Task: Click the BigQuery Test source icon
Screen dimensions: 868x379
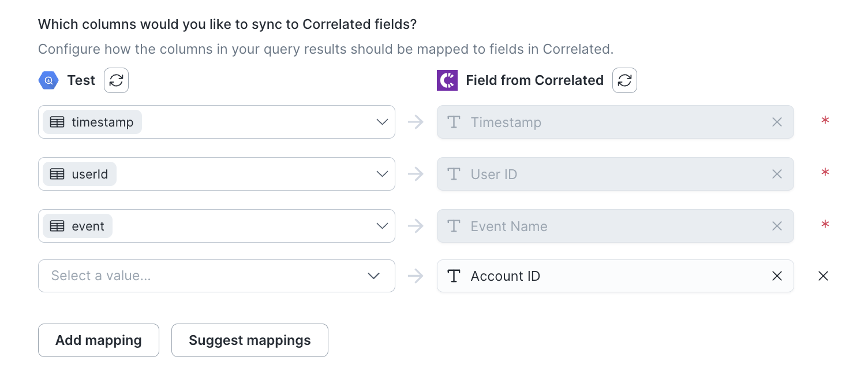Action: 48,80
